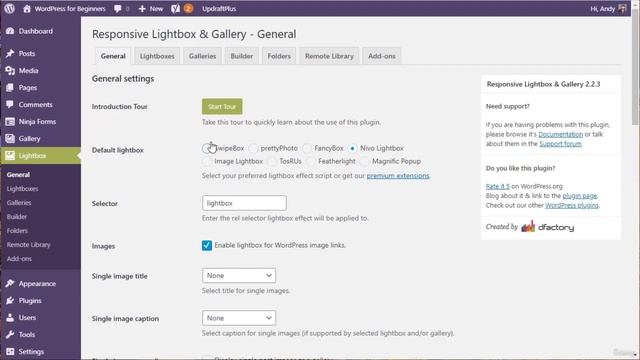Click the Plugins plug icon

pos(10,300)
